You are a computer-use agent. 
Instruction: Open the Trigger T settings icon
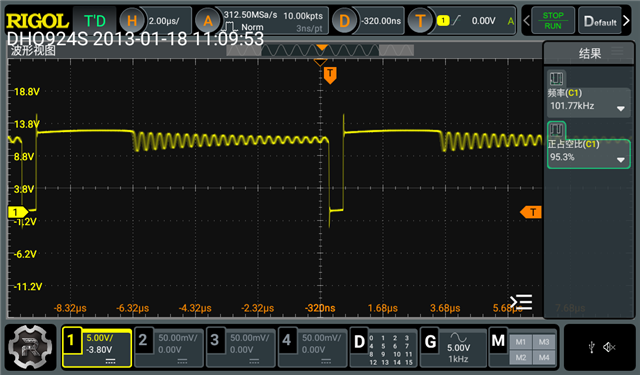(420, 21)
